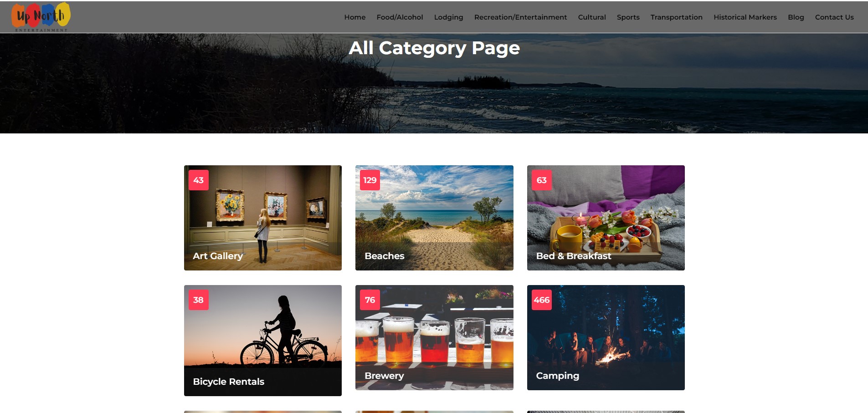
Task: Click the 38 badge on Bicycle Rentals
Action: 199,300
